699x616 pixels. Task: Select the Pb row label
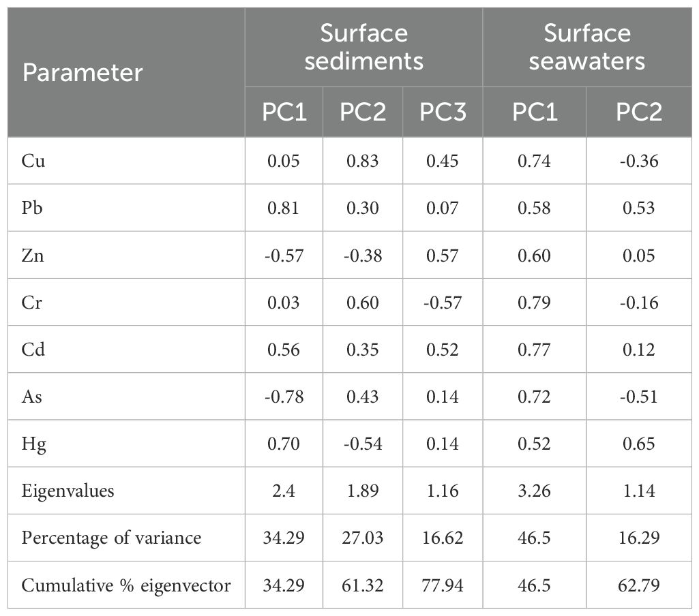click(x=32, y=208)
